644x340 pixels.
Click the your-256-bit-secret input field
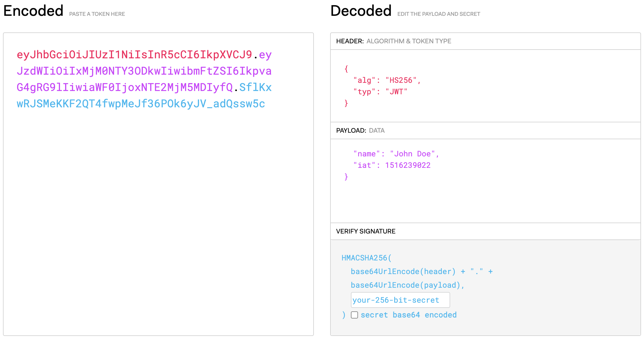pos(400,300)
